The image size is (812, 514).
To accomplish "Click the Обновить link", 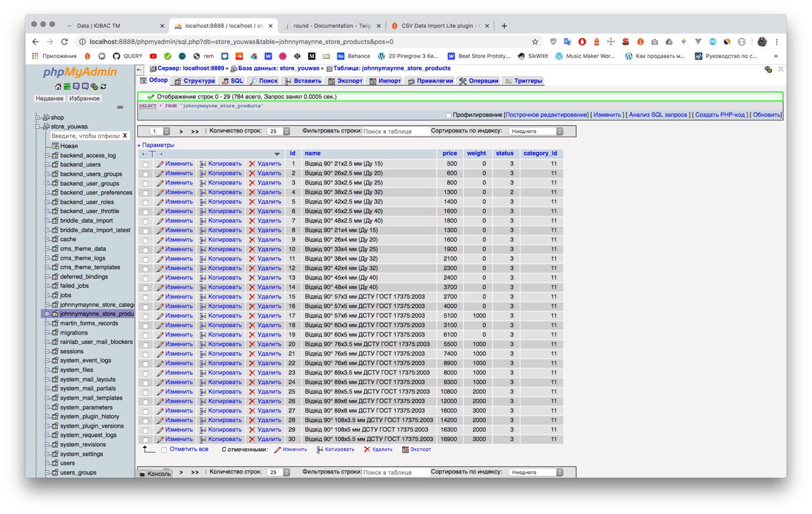I will (x=767, y=115).
